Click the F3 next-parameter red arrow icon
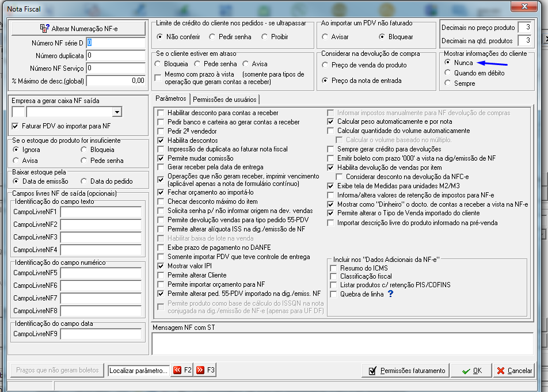This screenshot has width=548, height=392. [x=200, y=370]
